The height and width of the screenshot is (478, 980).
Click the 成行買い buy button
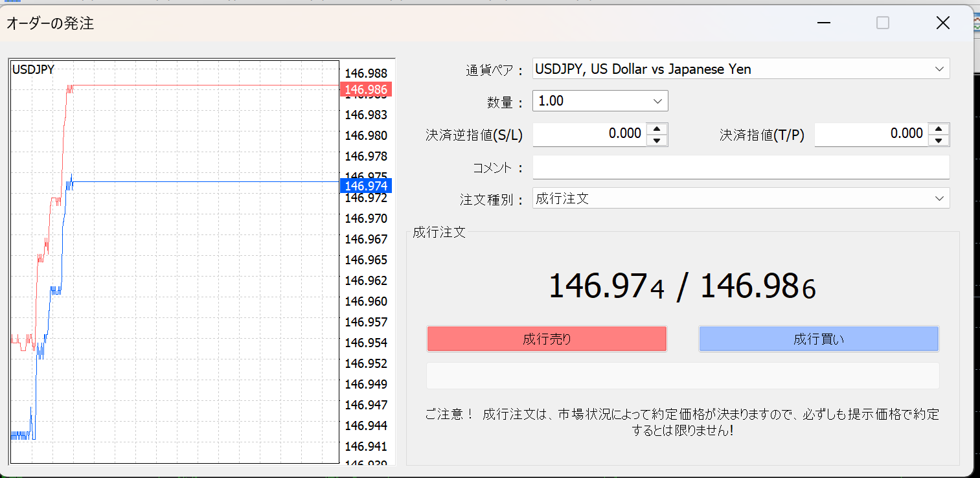tap(818, 339)
